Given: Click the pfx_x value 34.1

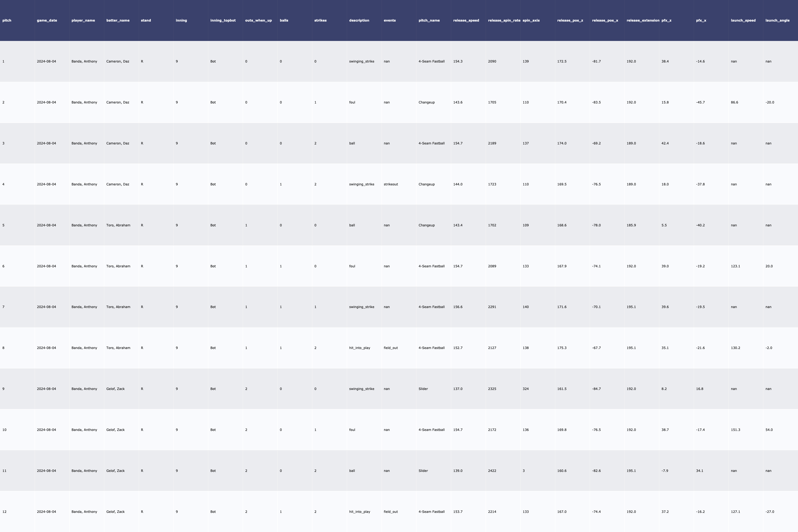Looking at the screenshot, I should point(699,471).
